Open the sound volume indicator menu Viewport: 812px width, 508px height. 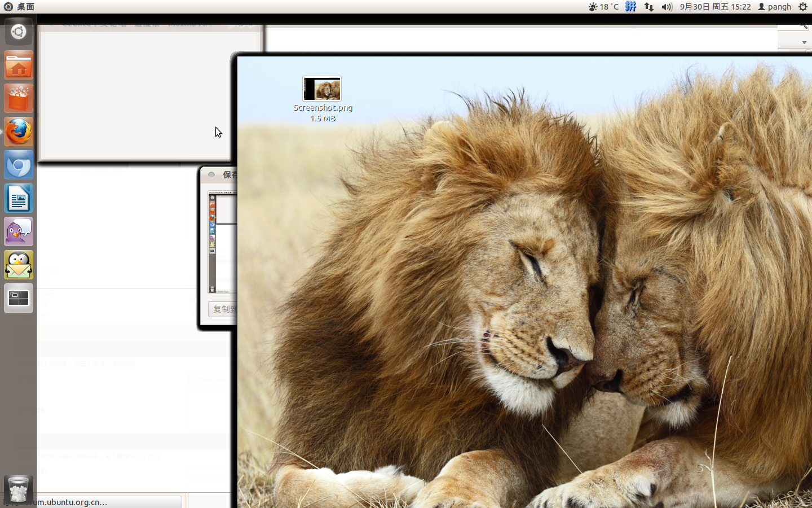667,7
